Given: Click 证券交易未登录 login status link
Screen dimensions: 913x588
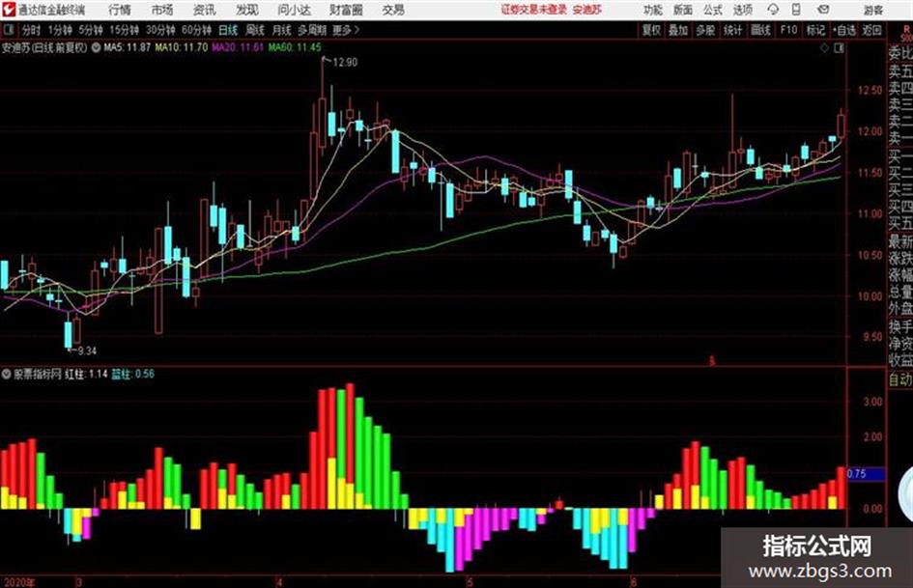Looking at the screenshot, I should [534, 10].
